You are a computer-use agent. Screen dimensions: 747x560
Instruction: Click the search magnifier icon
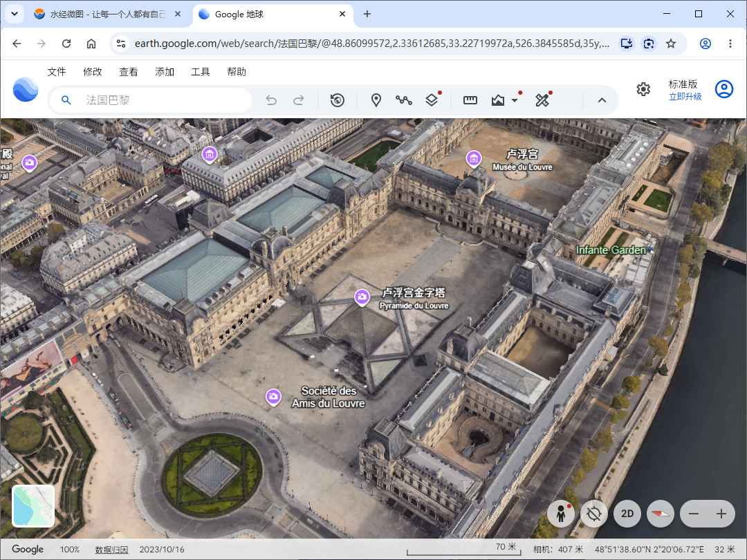(66, 100)
